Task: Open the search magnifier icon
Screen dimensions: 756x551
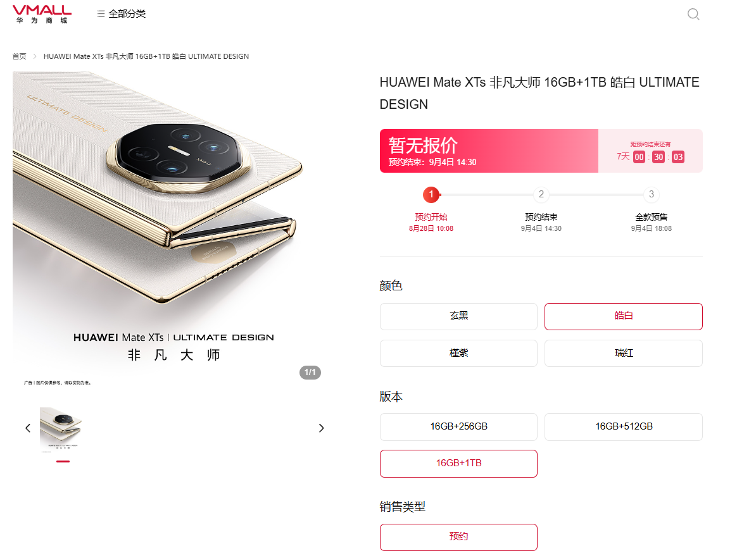Action: tap(693, 14)
